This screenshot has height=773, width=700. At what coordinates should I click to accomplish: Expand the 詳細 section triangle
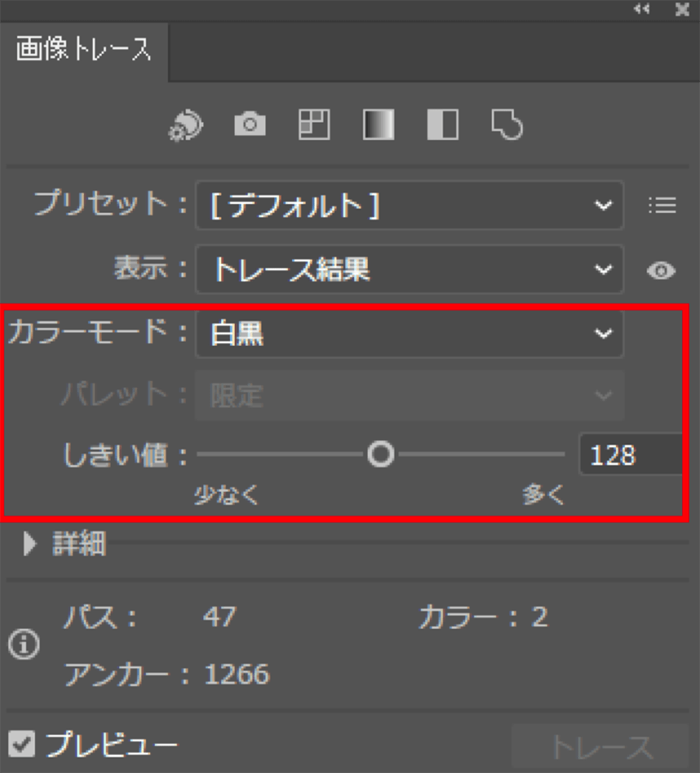[30, 544]
